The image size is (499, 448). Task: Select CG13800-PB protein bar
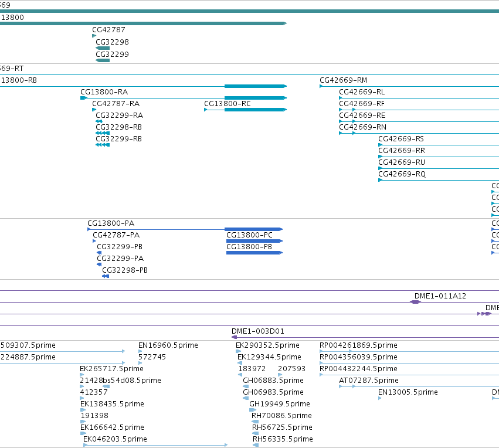(x=254, y=253)
